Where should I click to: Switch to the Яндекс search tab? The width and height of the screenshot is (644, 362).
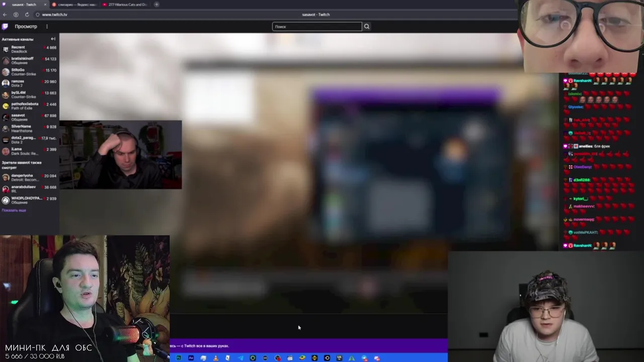click(74, 5)
